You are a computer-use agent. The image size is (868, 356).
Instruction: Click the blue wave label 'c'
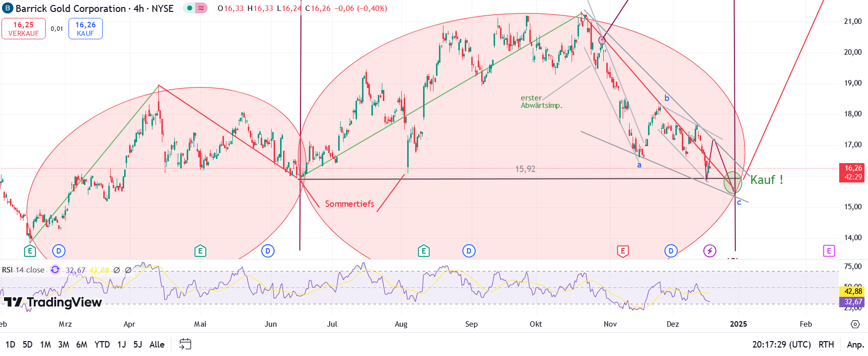pyautogui.click(x=739, y=202)
